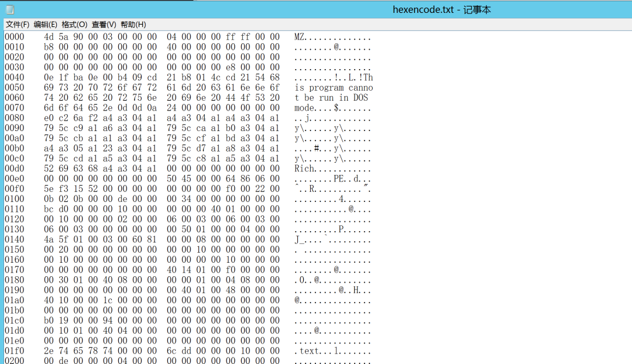Click offset 0190 row label
The height and width of the screenshot is (364, 632).
pos(15,290)
